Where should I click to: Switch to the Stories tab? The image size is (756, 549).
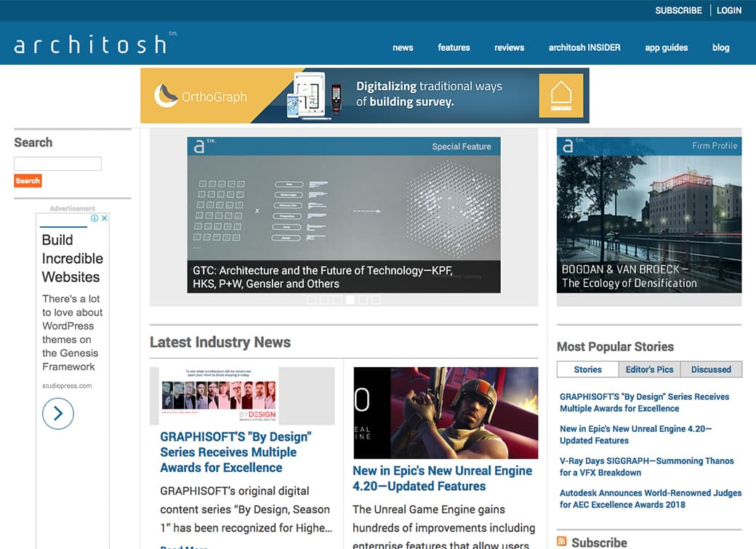588,369
